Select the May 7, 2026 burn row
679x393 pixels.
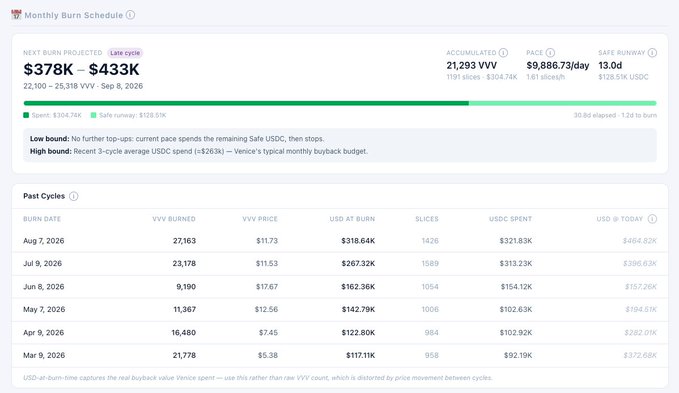pos(340,309)
